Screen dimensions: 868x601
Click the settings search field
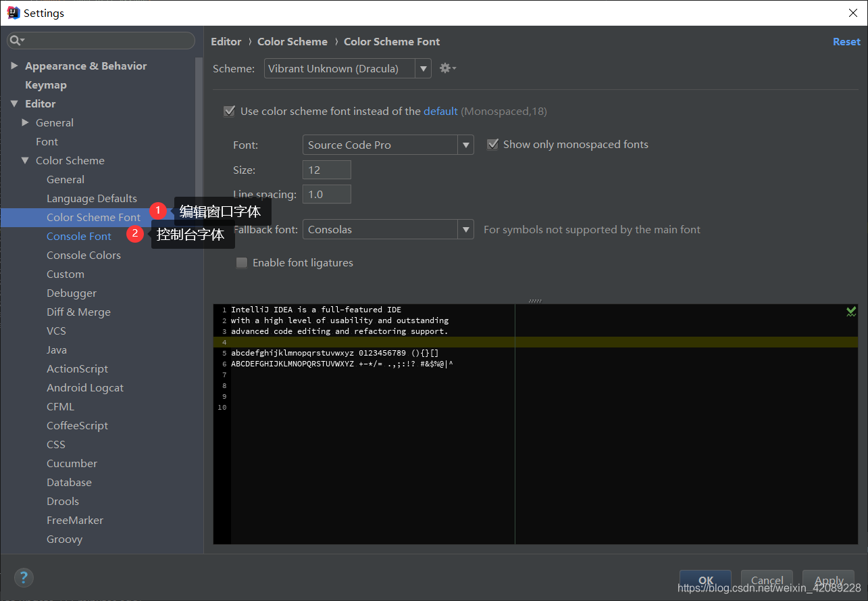click(x=101, y=41)
